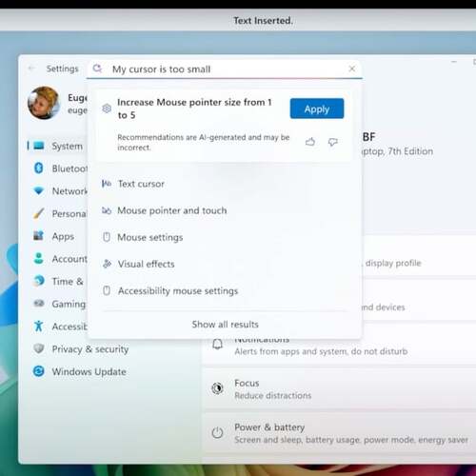Click the Accessibility mouse settings icon
The image size is (476, 476).
(107, 290)
